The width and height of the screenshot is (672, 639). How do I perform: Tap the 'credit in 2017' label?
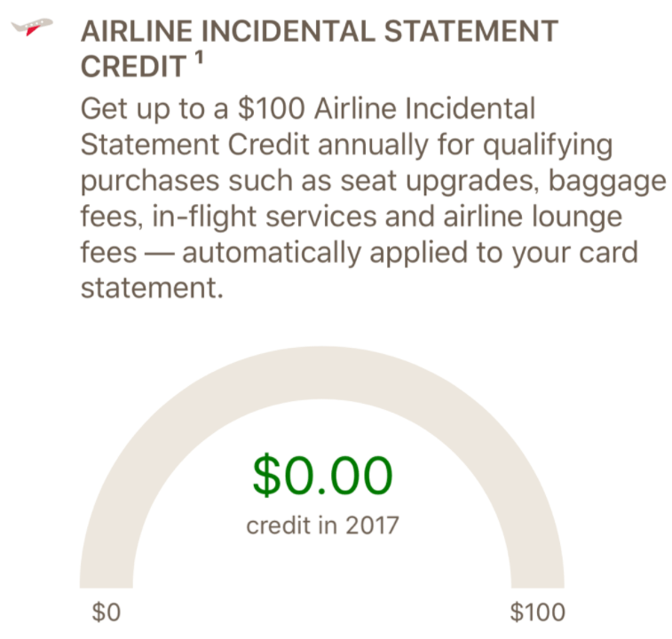click(322, 525)
